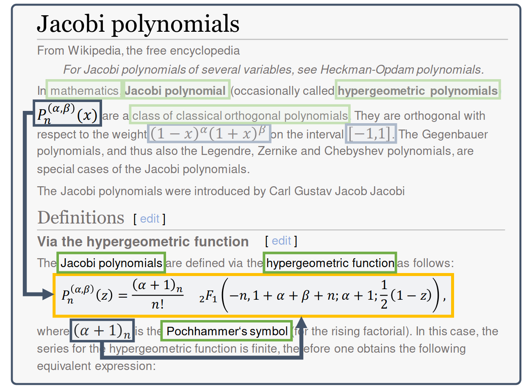Open highlighted hypergeometric function link before formula
The image size is (532, 392).
[x=330, y=263]
